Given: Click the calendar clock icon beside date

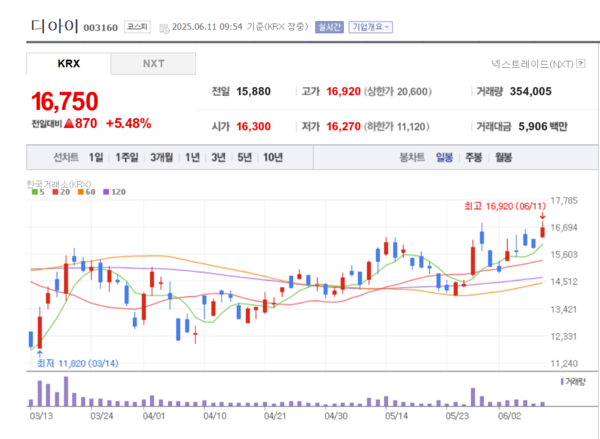Looking at the screenshot, I should (164, 28).
